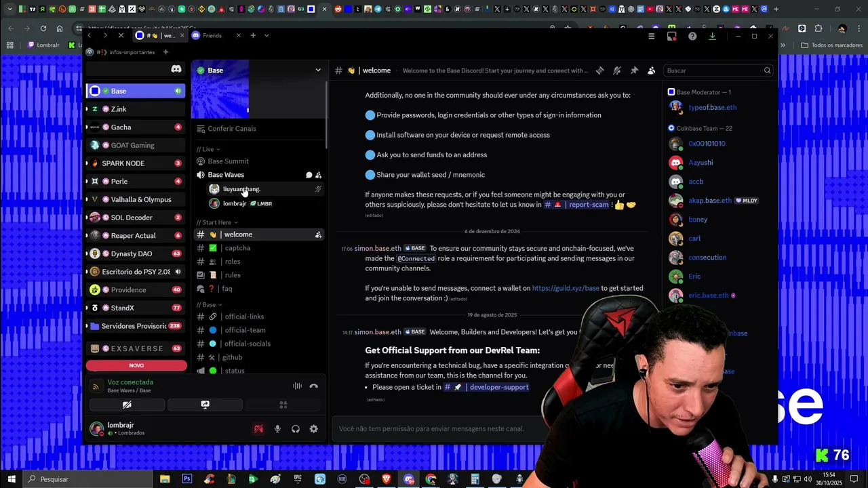Click create invite icon beside welcome channel
The image size is (868, 488).
(318, 235)
